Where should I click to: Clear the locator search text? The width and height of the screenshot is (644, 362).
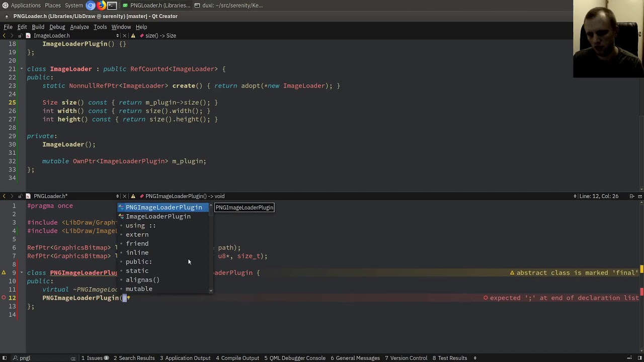pyautogui.click(x=73, y=358)
